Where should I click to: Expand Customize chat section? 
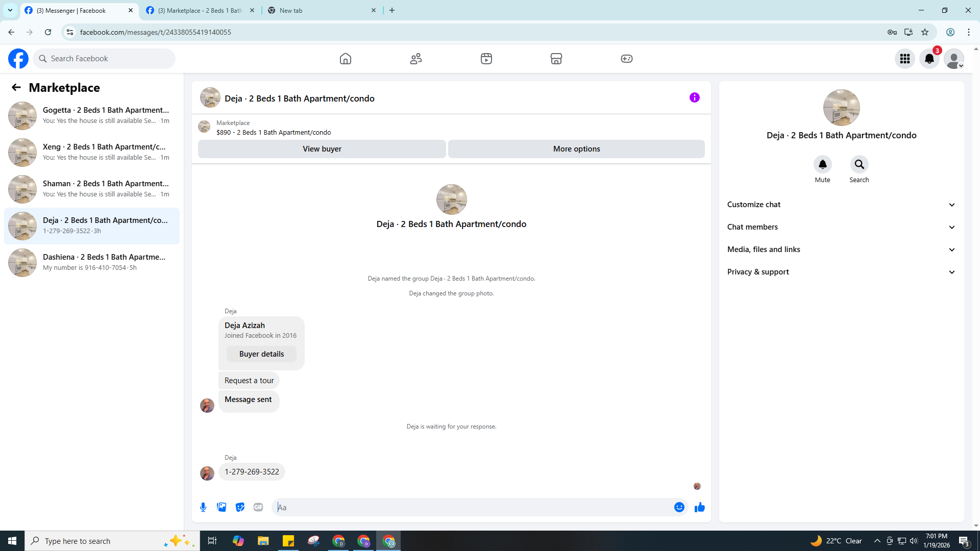[841, 205]
